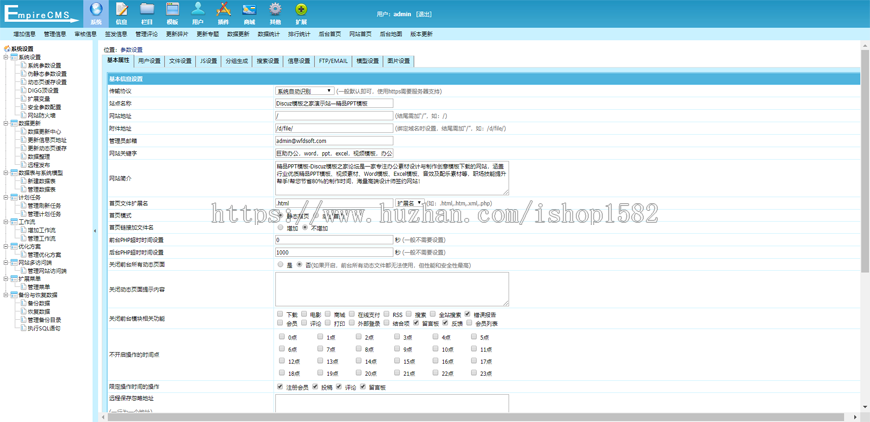The image size is (870, 422).
Task: Switch to the FTP/EMAIL tab
Action: [x=333, y=61]
